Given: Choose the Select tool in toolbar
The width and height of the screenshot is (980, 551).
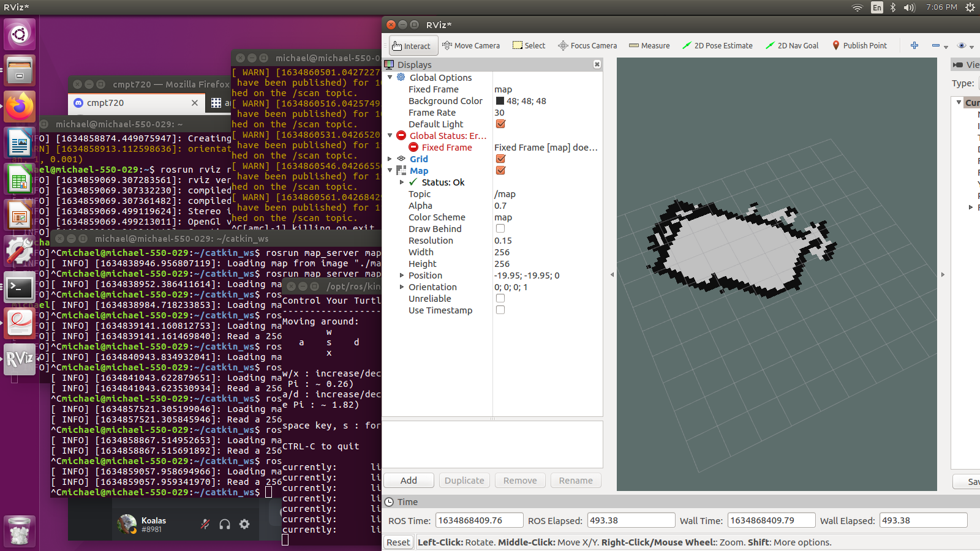Looking at the screenshot, I should tap(529, 46).
